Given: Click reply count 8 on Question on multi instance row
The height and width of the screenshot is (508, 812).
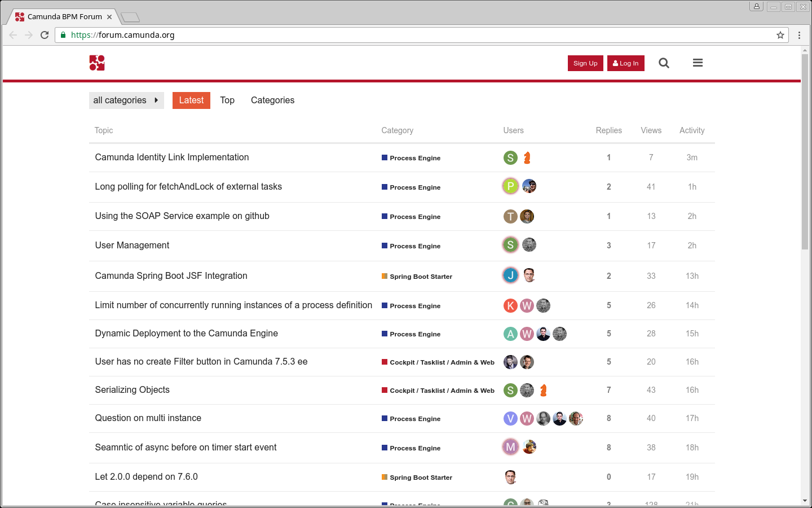Looking at the screenshot, I should [609, 418].
